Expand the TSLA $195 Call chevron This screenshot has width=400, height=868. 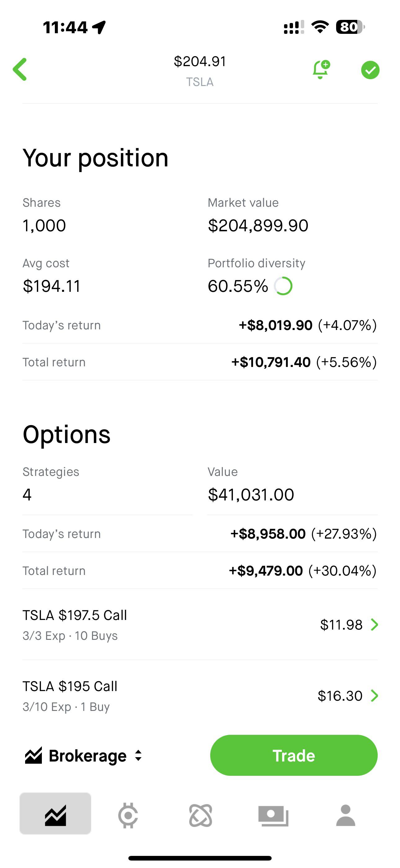click(x=374, y=695)
